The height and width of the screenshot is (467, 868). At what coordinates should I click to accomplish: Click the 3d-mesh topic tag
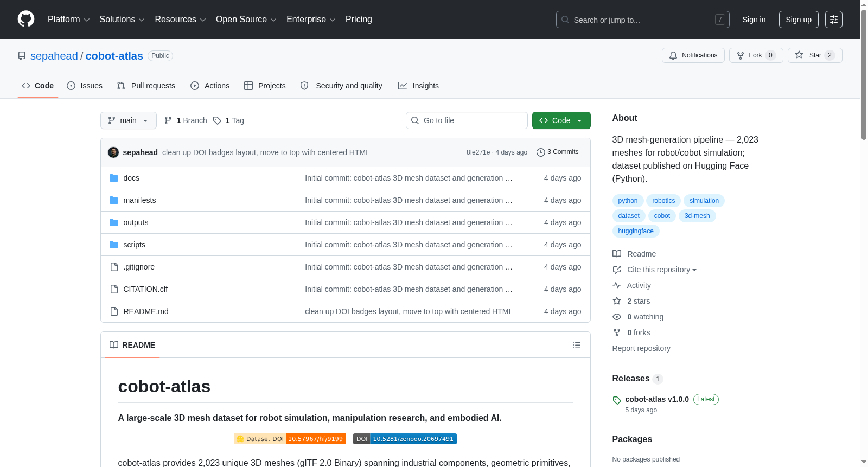[697, 216]
